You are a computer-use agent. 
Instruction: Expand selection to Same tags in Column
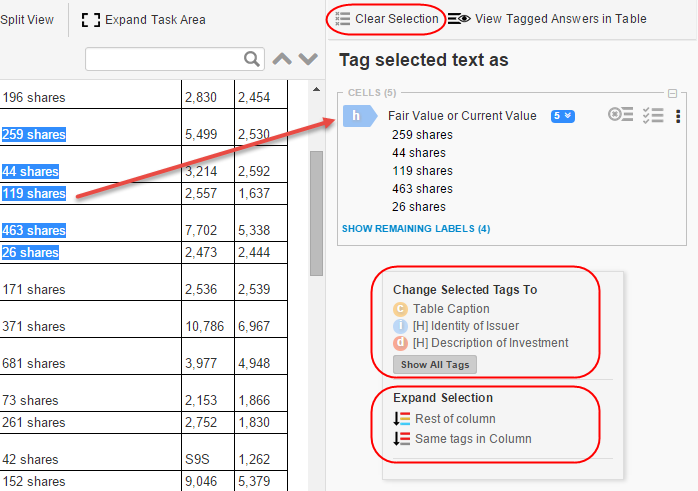473,439
